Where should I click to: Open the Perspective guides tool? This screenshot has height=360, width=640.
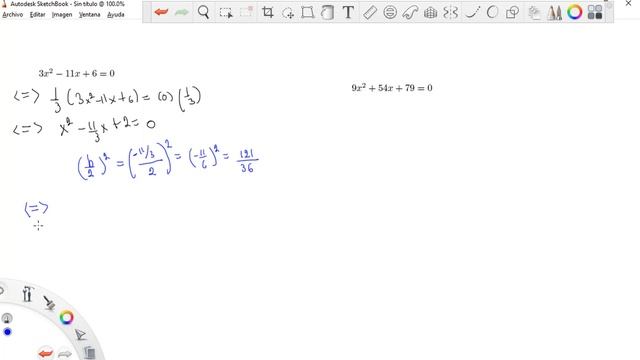[x=430, y=13]
